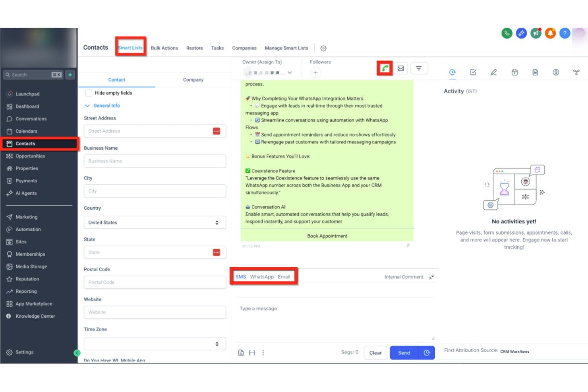Screen dimensions: 588x392
Task: Click the sidebar Search field
Action: (x=33, y=75)
